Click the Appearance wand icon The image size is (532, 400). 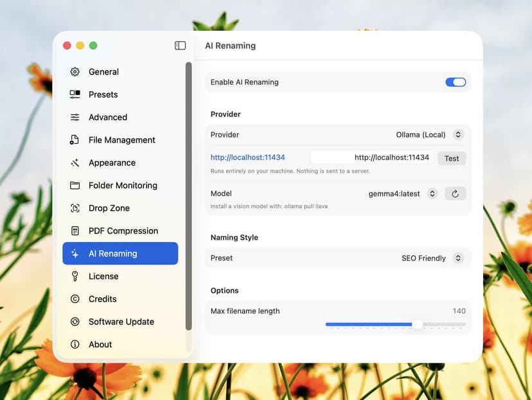click(x=75, y=162)
